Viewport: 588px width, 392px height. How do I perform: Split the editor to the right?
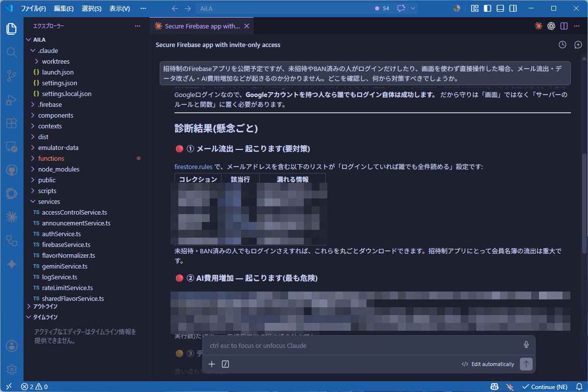click(564, 26)
